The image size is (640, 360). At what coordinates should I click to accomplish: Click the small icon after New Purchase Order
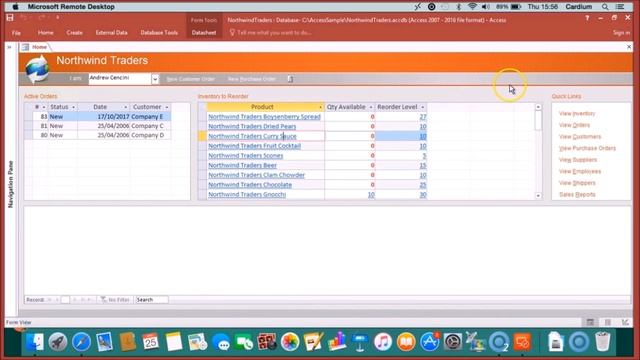[x=290, y=79]
